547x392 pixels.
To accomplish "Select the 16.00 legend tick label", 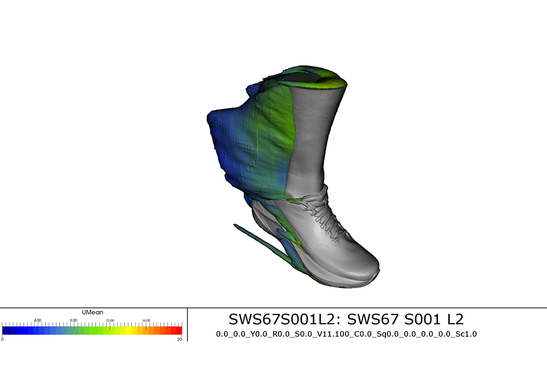I will [146, 320].
